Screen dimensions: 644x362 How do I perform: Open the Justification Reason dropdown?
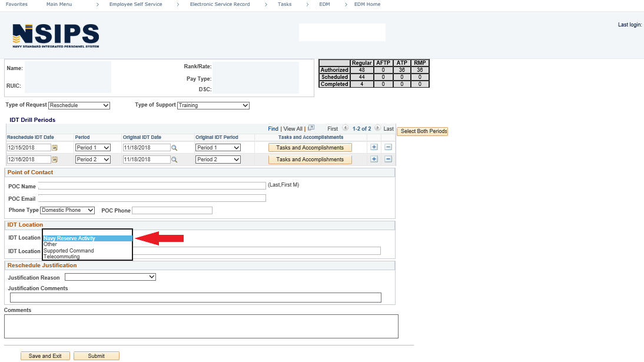tap(110, 277)
